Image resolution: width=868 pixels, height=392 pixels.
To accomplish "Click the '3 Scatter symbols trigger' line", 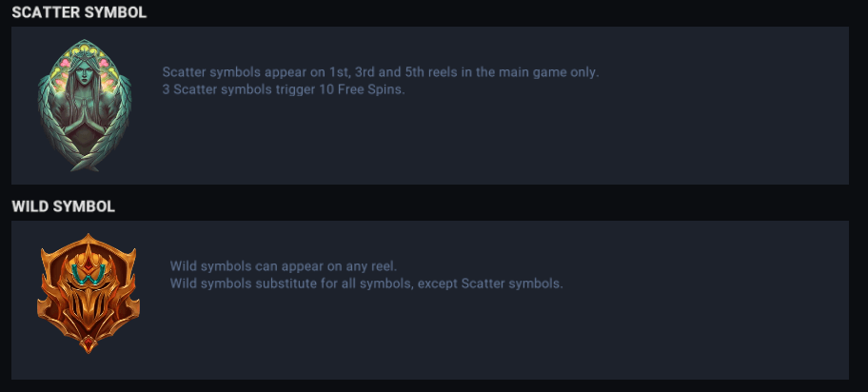I will tap(284, 90).
